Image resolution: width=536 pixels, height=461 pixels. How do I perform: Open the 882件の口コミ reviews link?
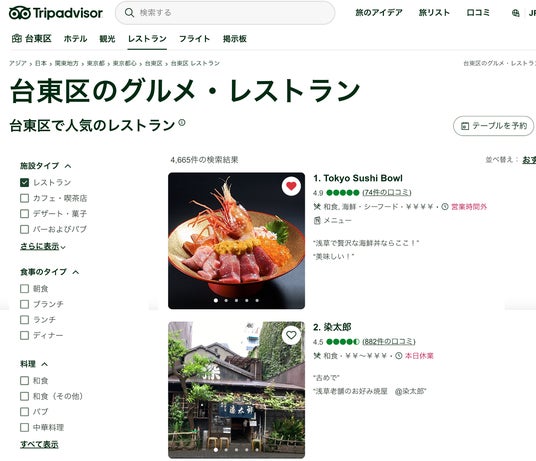click(389, 342)
